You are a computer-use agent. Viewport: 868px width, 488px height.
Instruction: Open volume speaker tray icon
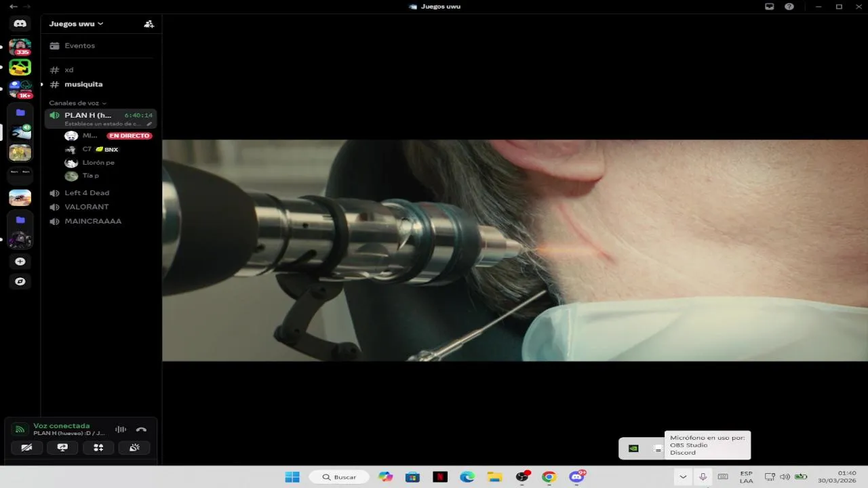[x=785, y=477]
